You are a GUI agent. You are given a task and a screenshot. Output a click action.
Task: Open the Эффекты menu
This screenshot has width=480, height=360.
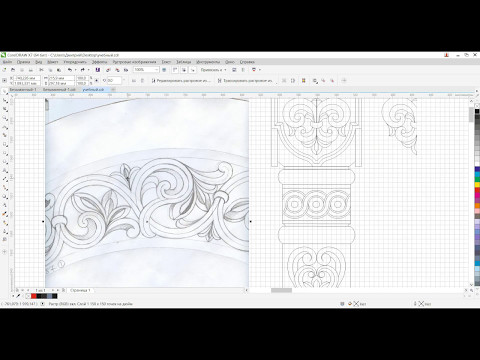99,62
